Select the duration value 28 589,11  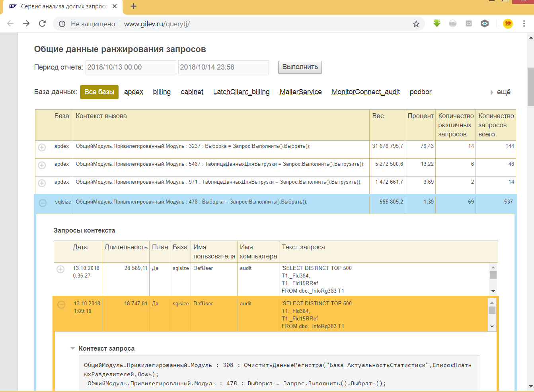136,268
